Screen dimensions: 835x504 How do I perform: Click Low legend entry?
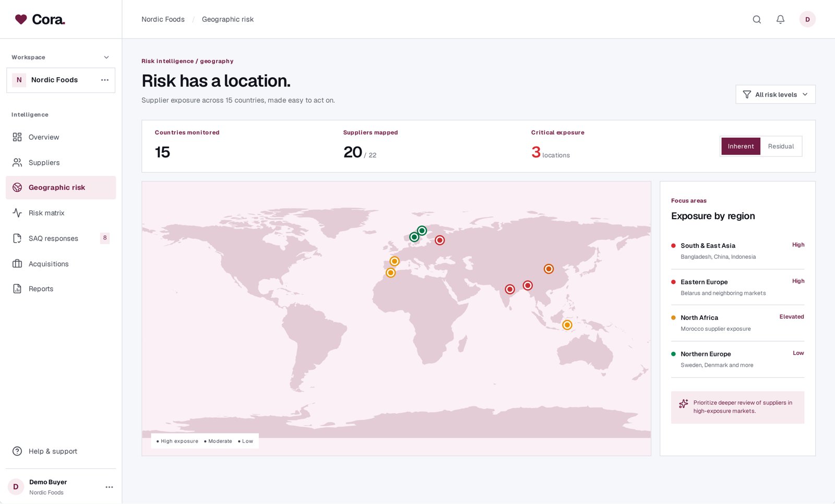[245, 441]
